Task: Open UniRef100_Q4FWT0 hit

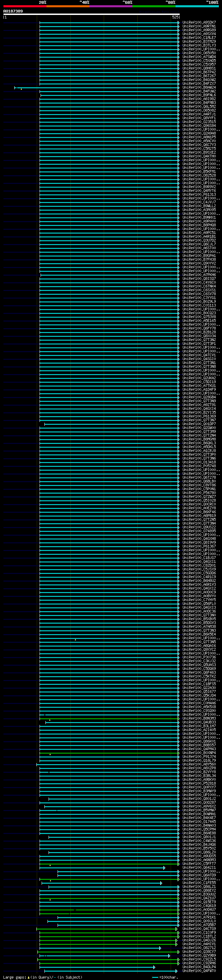Action: (199, 971)
